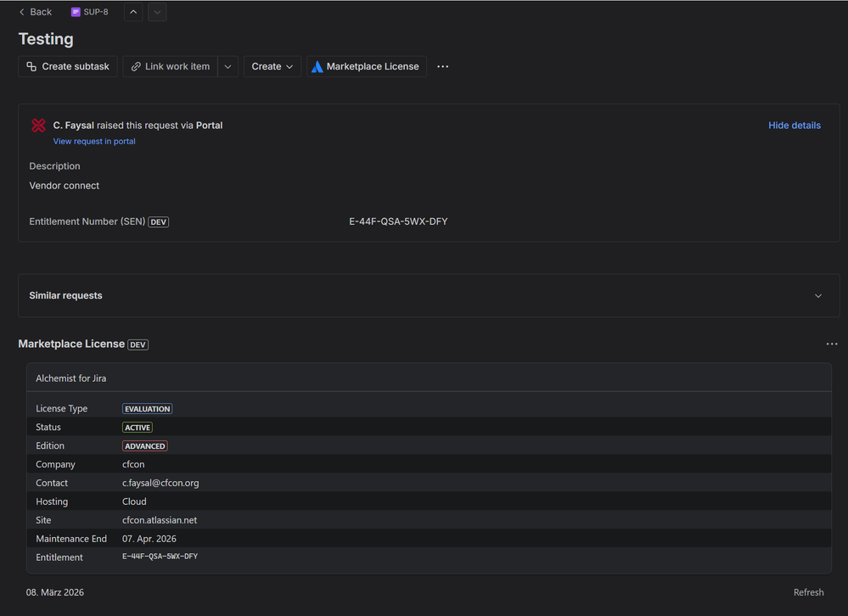
Task: Open the SUP-8 issue key link
Action: [96, 12]
